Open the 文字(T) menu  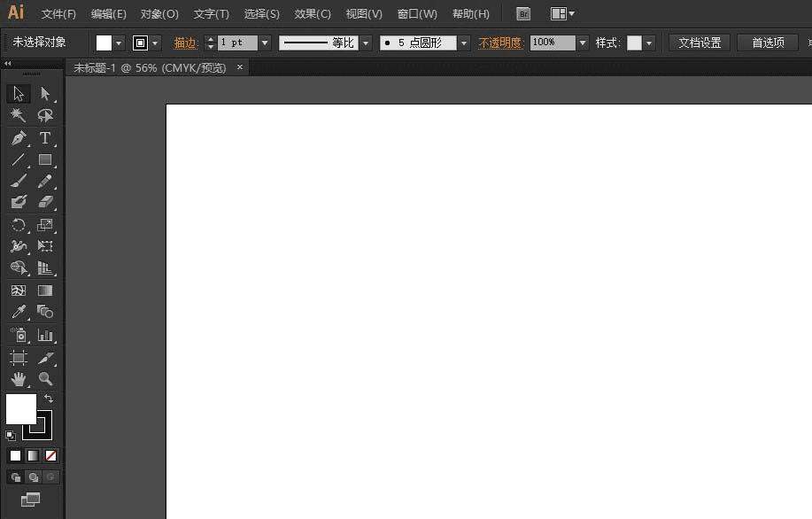212,14
